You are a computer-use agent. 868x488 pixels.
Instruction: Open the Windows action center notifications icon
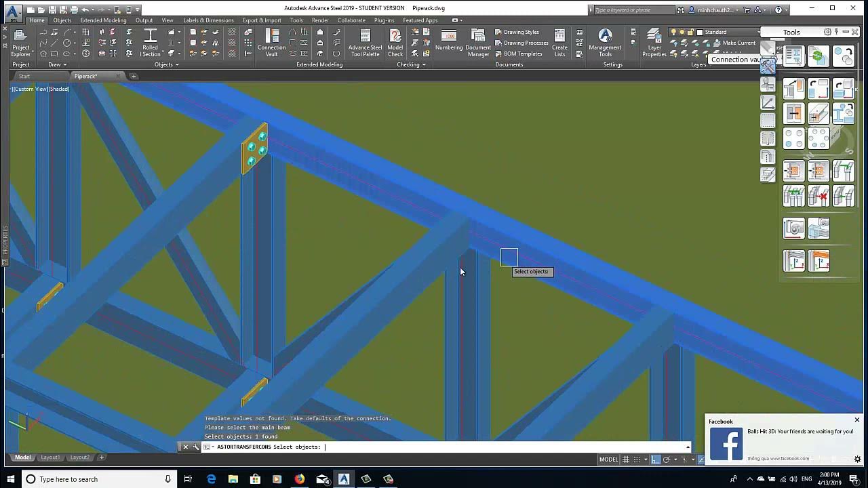point(854,479)
